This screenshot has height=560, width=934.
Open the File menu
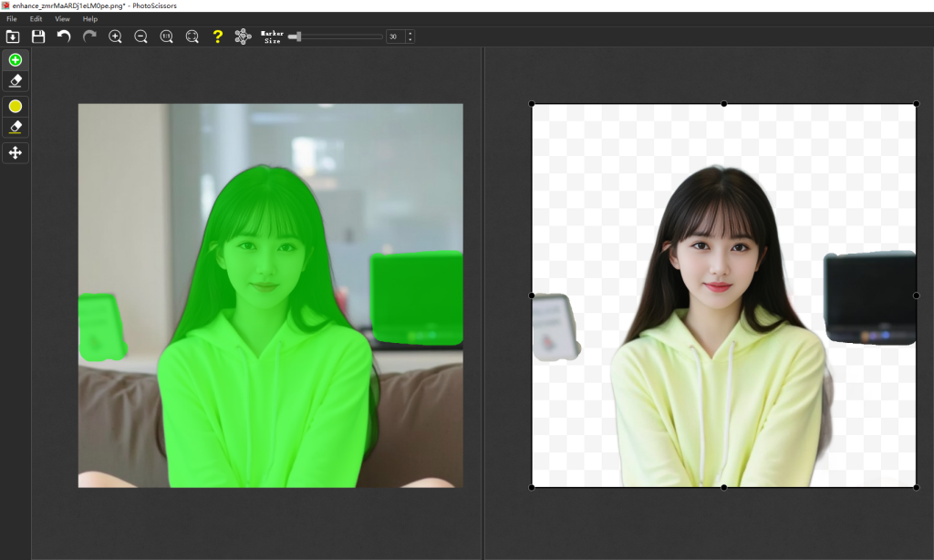tap(11, 18)
